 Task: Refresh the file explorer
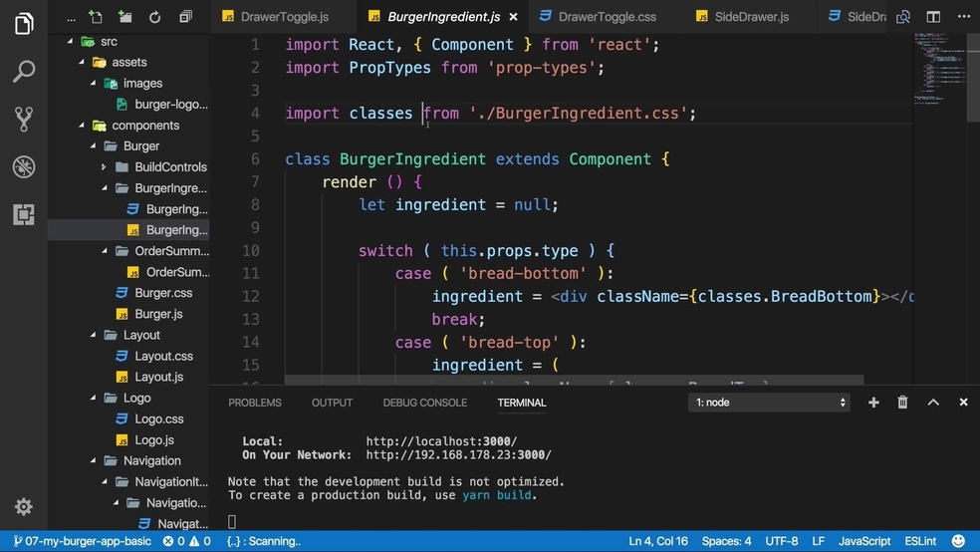coord(155,17)
